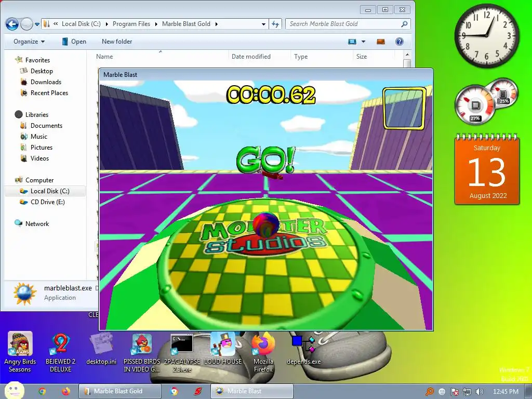Select Favorites in navigation pane
The height and width of the screenshot is (399, 532).
click(33, 60)
